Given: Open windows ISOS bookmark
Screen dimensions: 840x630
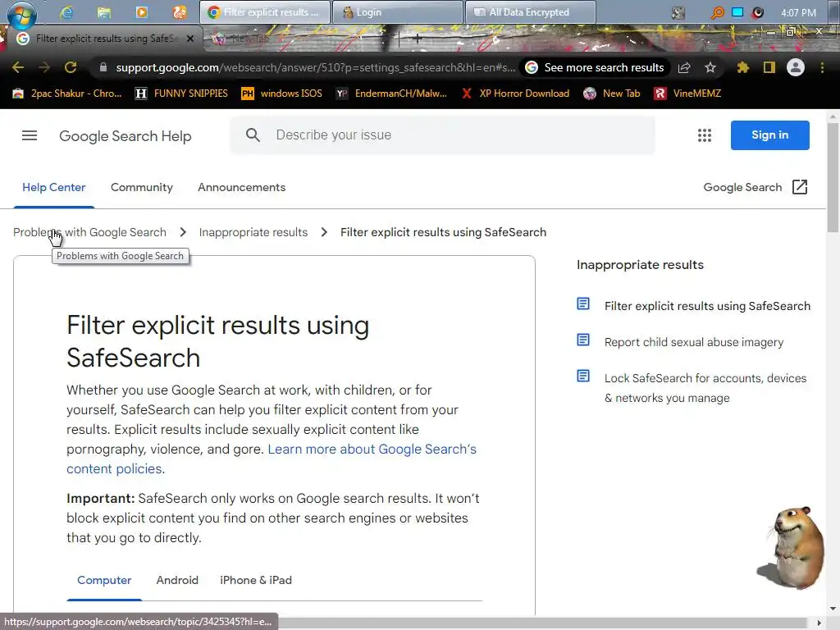Looking at the screenshot, I should click(282, 94).
